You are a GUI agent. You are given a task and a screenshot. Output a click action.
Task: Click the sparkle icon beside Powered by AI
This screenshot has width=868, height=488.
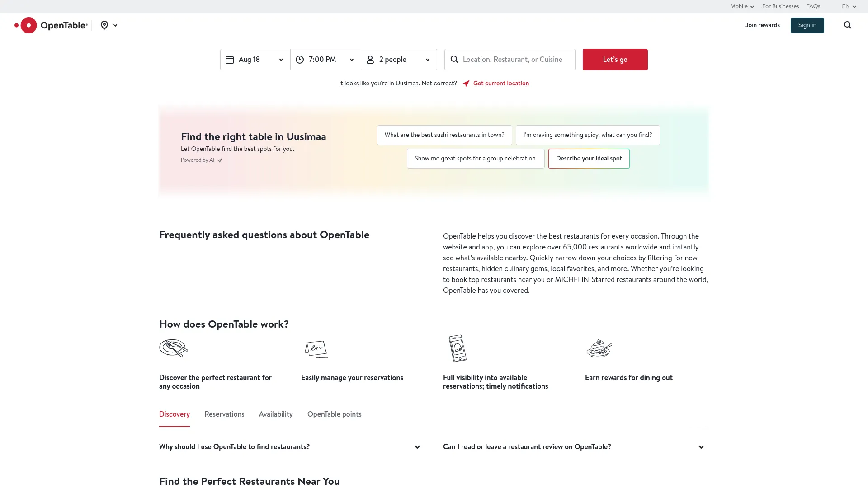point(220,160)
